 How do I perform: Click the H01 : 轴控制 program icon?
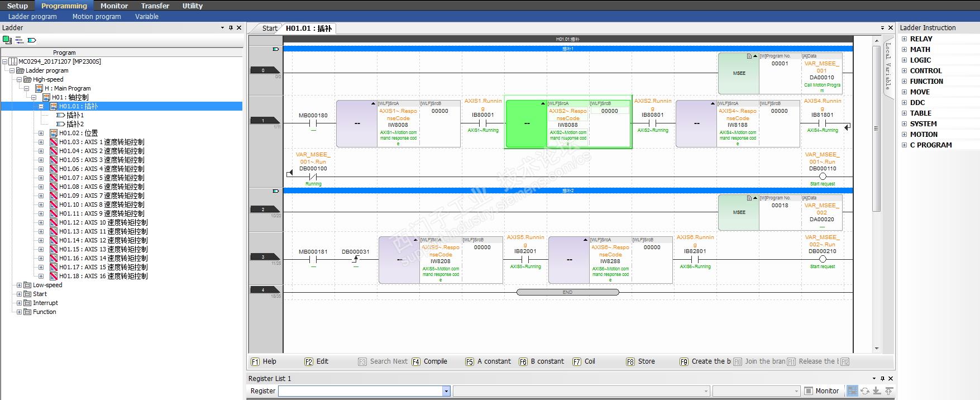click(46, 97)
